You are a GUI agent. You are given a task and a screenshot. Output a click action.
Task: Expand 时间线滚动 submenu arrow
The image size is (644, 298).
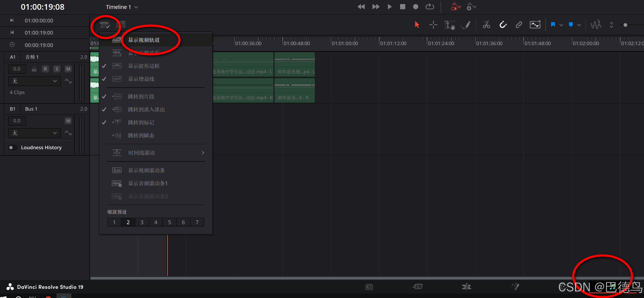coord(203,153)
